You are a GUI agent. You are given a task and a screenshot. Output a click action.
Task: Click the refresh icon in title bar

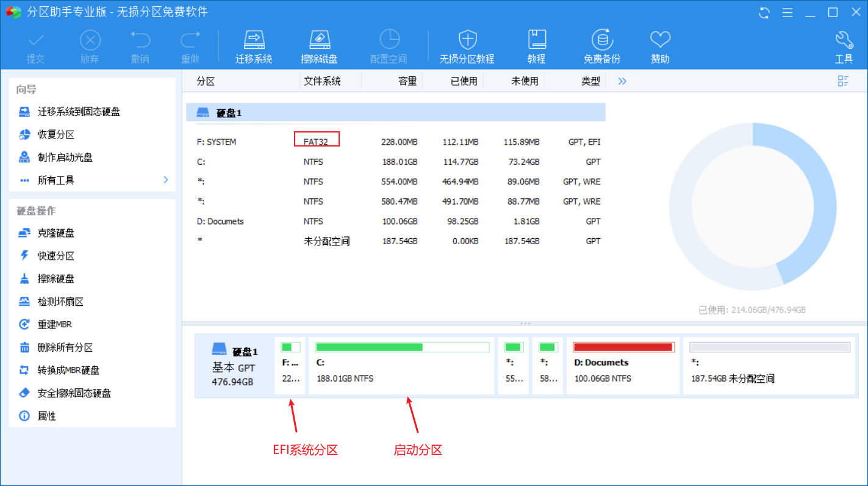coord(764,13)
